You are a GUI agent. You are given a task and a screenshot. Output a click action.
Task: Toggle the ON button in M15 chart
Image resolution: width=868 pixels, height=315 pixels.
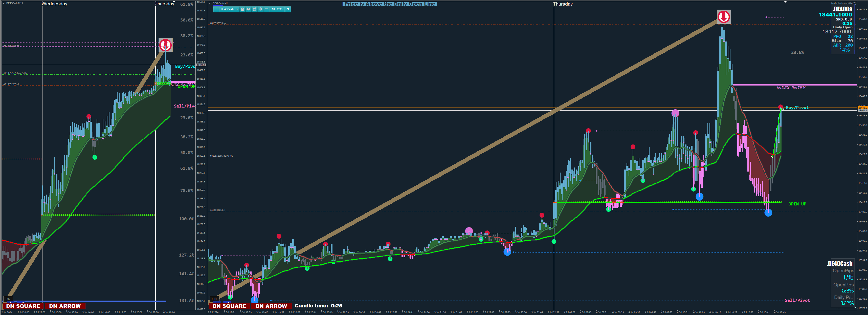coord(8,299)
